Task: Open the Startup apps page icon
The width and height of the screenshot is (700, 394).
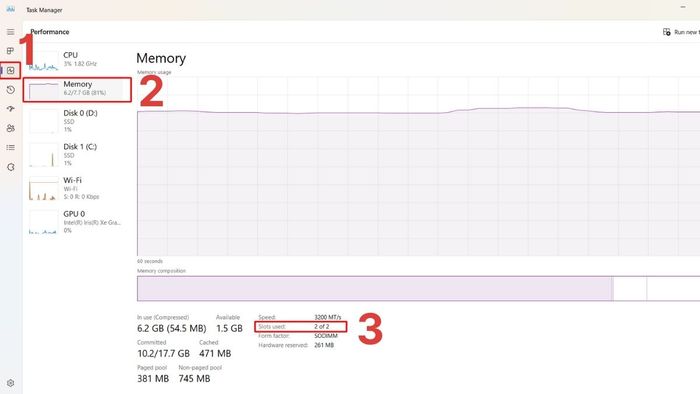Action: point(10,109)
